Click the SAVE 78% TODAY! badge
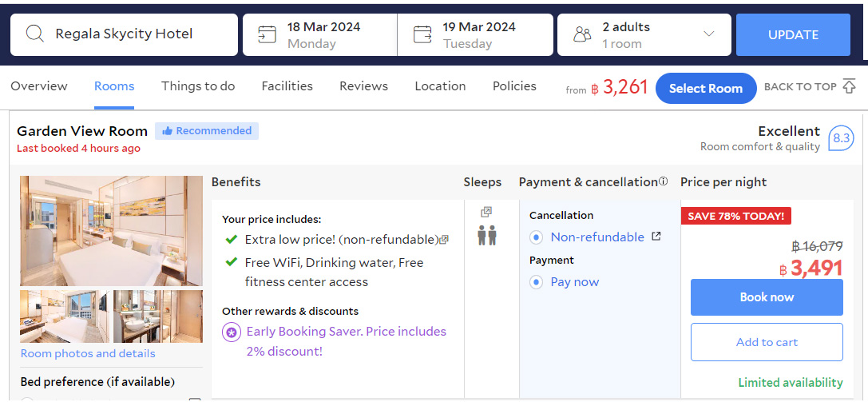This screenshot has height=402, width=868. 735,216
